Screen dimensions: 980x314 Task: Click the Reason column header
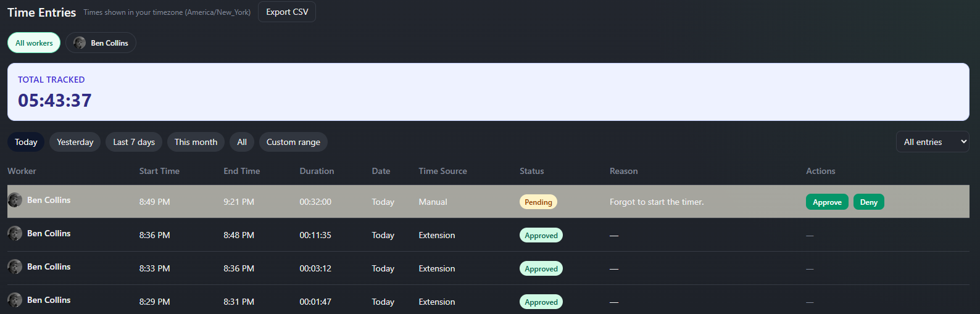tap(623, 171)
